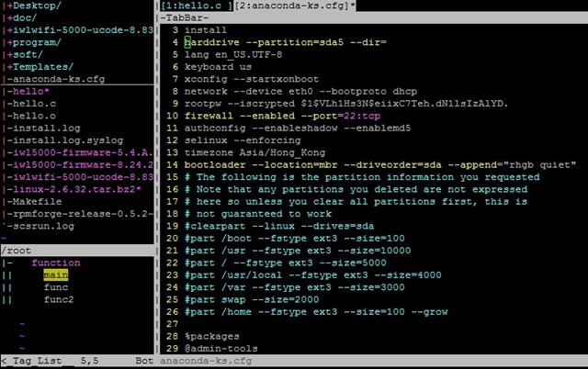Jump to main tag in Tag List
Screen dimensions: 588x369
(x=55, y=275)
